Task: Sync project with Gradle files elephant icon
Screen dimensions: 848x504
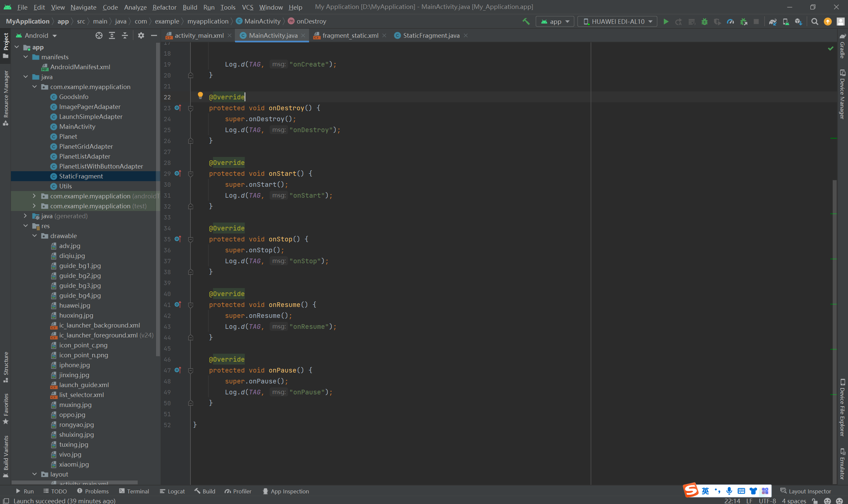Action: [772, 22]
